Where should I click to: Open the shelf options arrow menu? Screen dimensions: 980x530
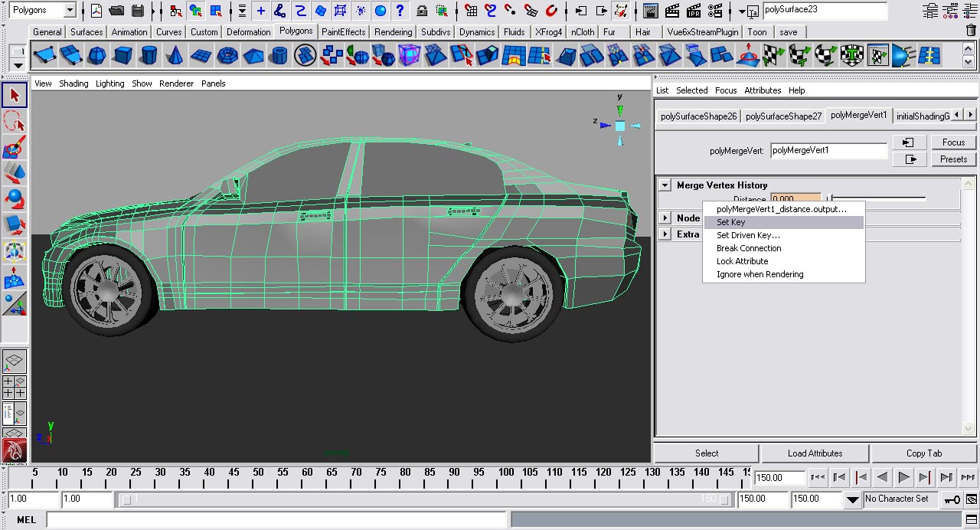pos(18,65)
